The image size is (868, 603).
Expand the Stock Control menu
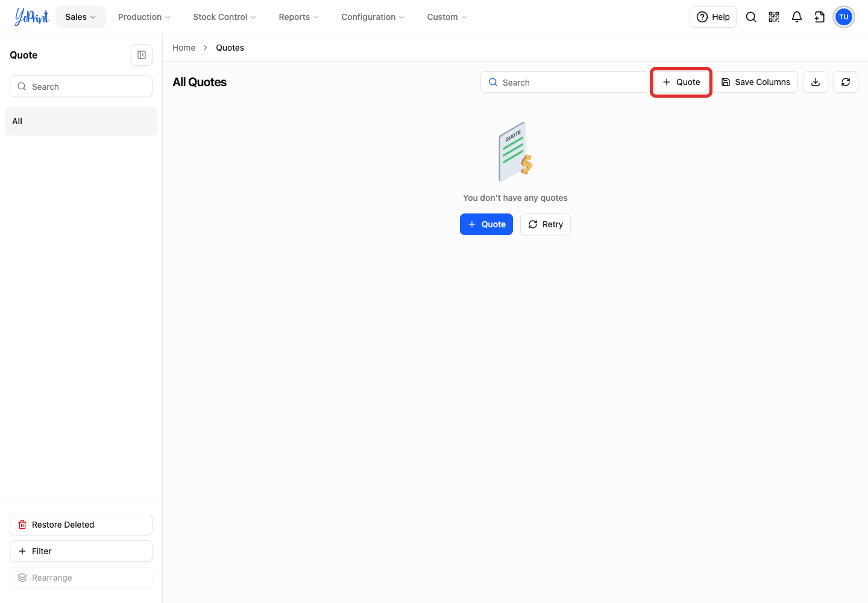click(x=224, y=17)
